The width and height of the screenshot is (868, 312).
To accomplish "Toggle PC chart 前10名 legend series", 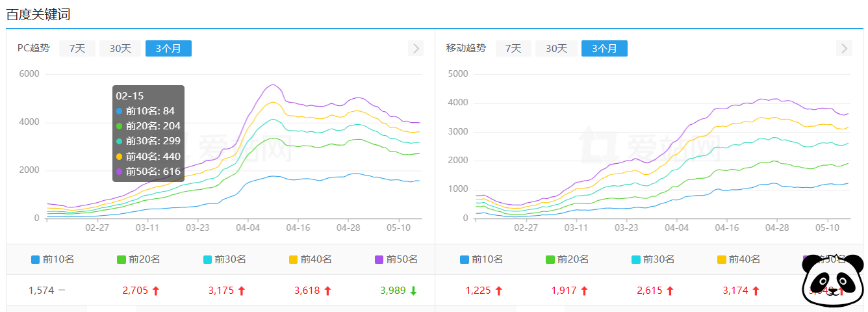I will (53, 259).
